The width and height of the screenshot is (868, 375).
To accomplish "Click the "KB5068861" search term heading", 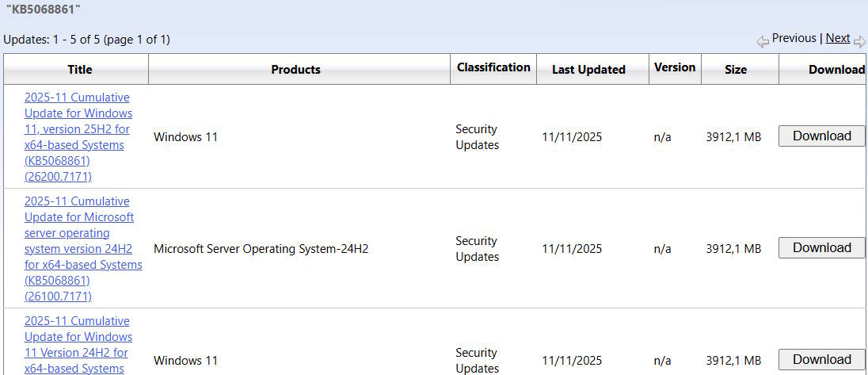I will [x=43, y=10].
